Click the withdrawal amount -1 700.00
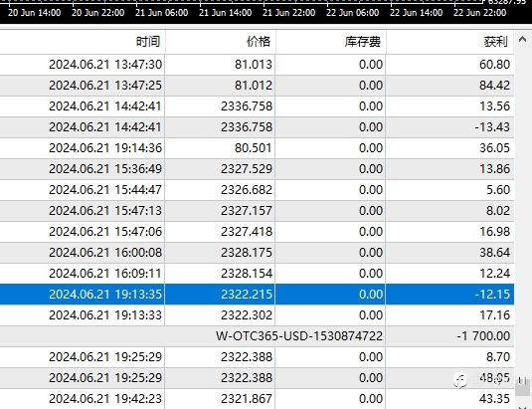 click(x=483, y=336)
